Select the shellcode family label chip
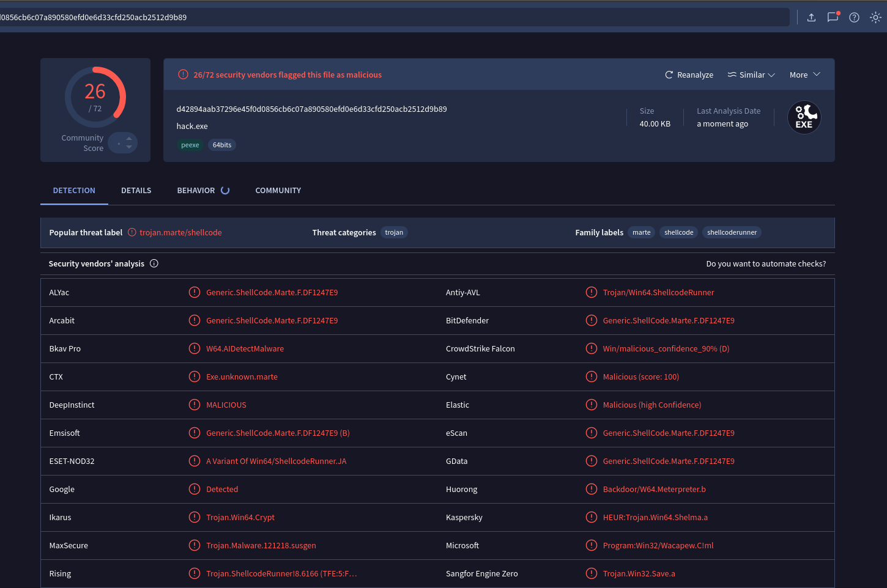Image resolution: width=887 pixels, height=588 pixels. coord(679,232)
